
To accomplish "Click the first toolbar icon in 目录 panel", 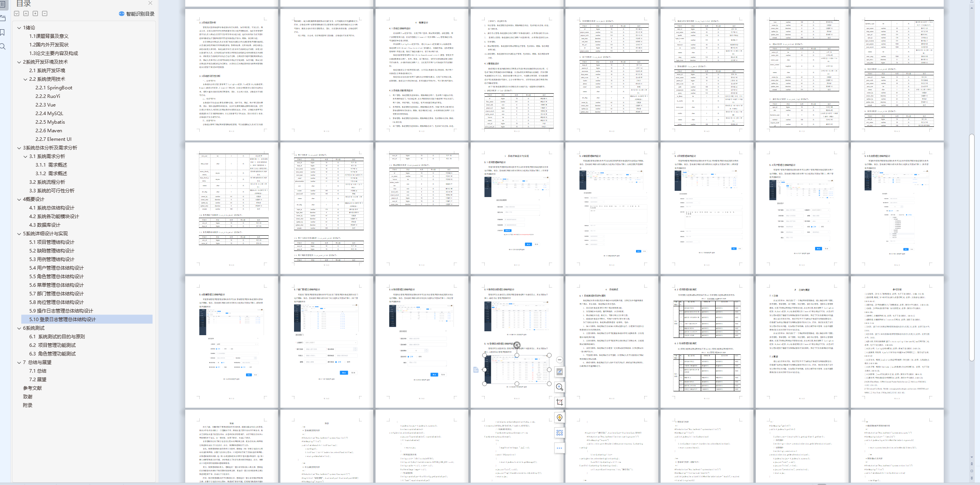I will pyautogui.click(x=17, y=14).
